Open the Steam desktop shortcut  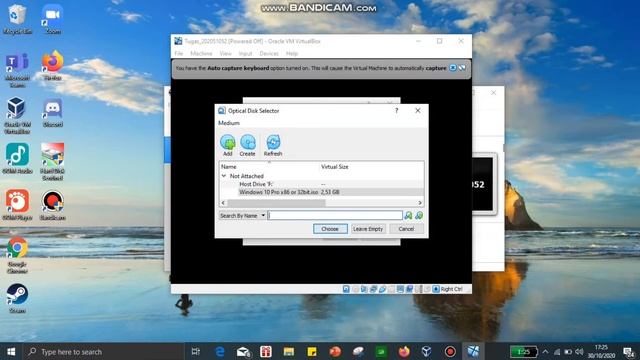(17, 298)
